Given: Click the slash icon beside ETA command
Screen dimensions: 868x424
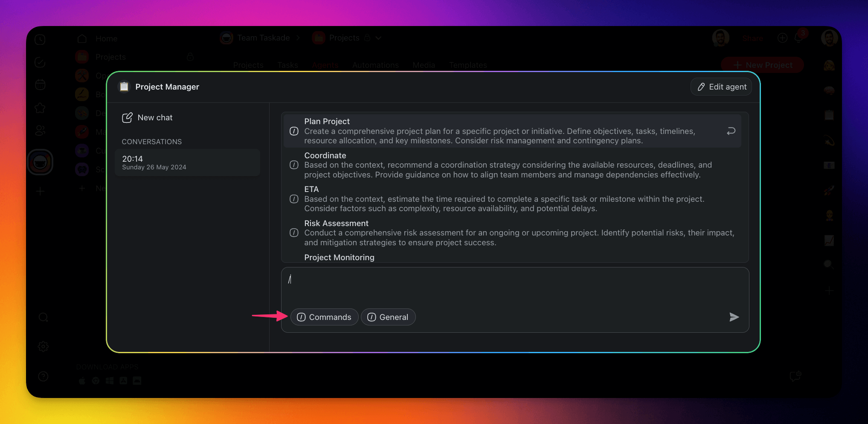Looking at the screenshot, I should pos(294,199).
